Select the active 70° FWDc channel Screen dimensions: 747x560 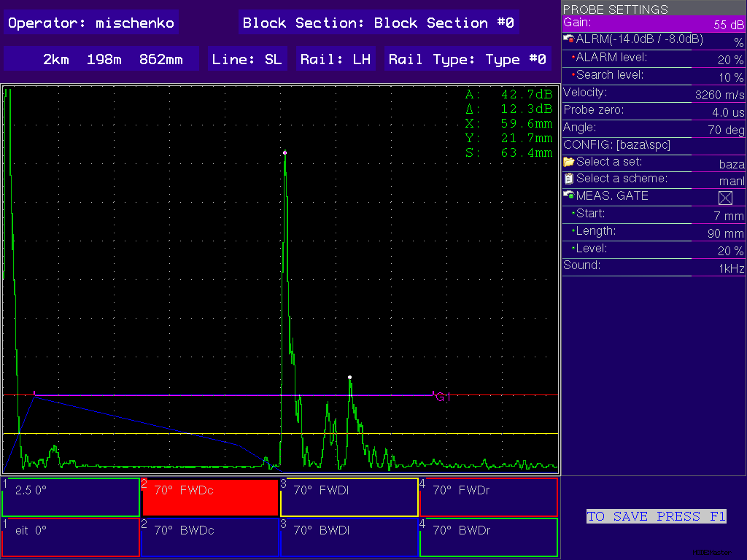click(x=209, y=497)
